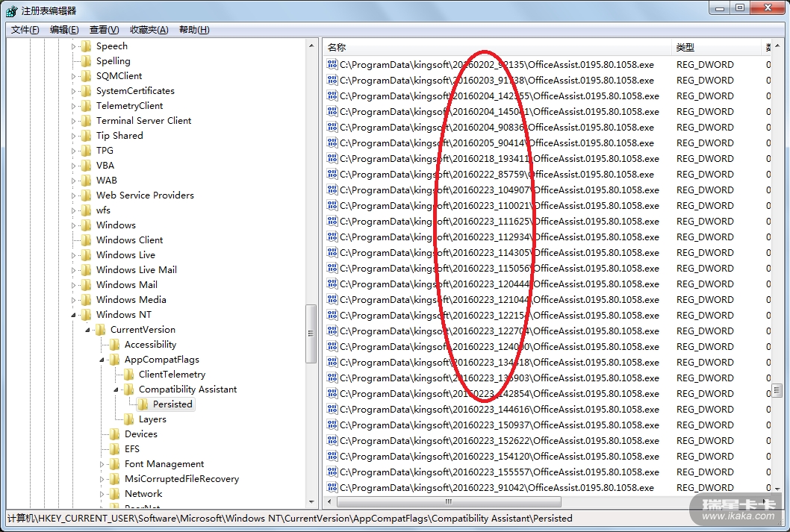Select the Spelling key
This screenshot has height=532, width=790.
pyautogui.click(x=113, y=61)
